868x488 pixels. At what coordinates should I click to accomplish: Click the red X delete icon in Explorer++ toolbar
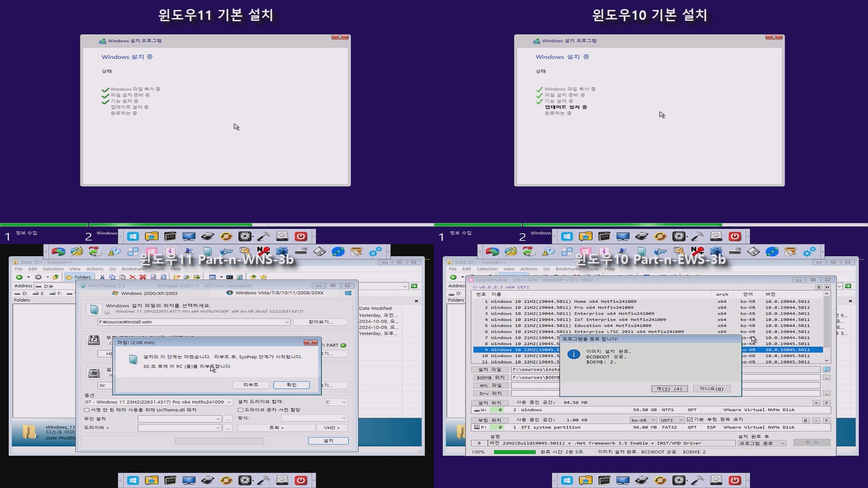[x=132, y=277]
